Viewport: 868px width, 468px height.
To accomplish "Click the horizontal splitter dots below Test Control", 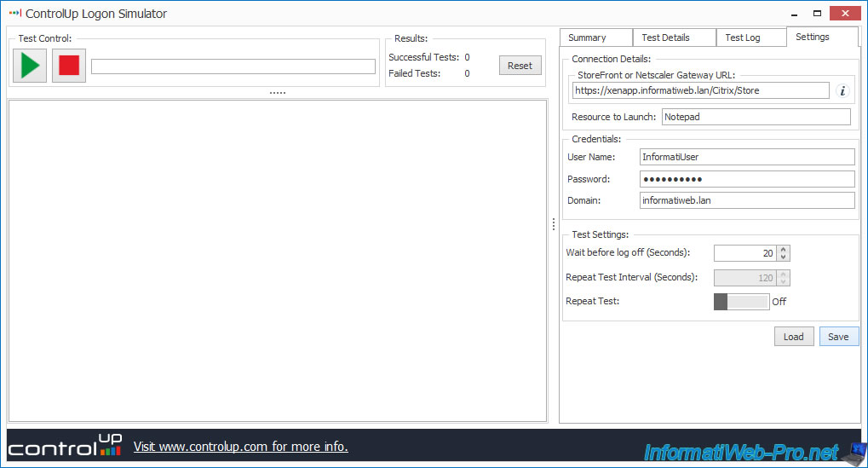I will (278, 93).
